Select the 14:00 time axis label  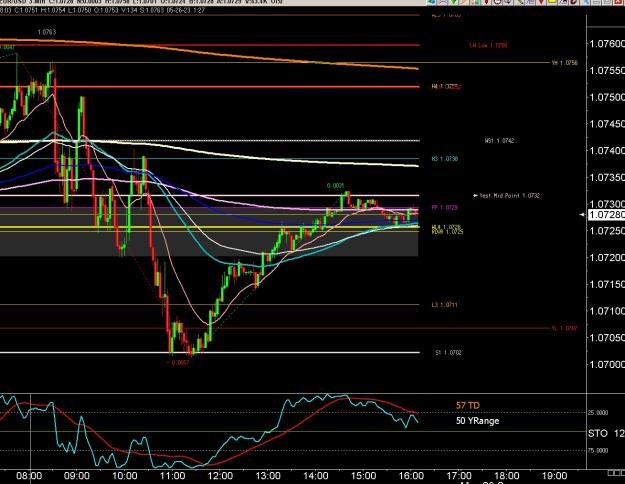(316, 476)
